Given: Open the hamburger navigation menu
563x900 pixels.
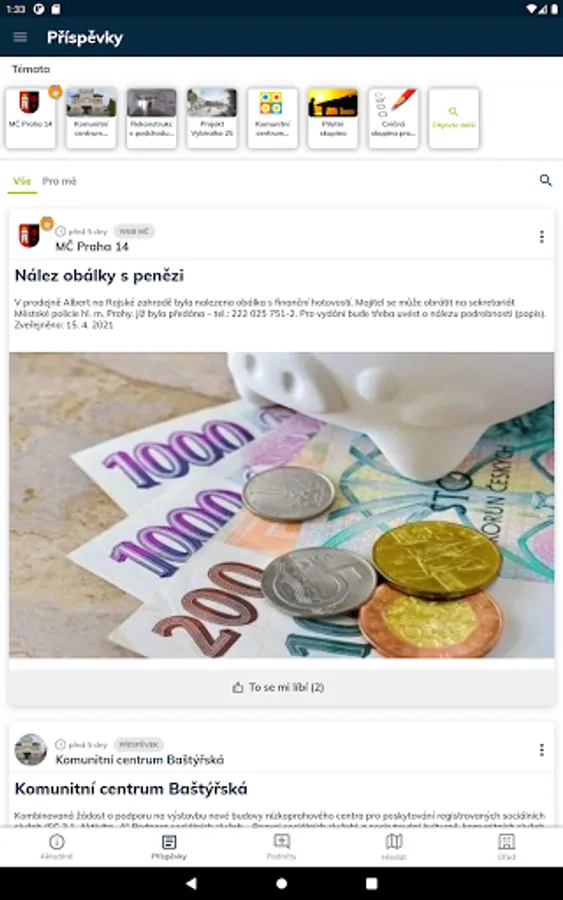Looking at the screenshot, I should point(20,37).
